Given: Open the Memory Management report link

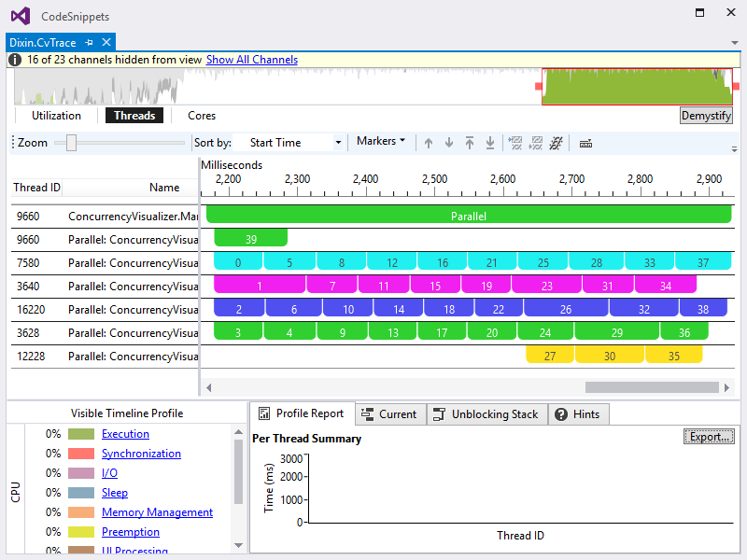Looking at the screenshot, I should point(157,511).
